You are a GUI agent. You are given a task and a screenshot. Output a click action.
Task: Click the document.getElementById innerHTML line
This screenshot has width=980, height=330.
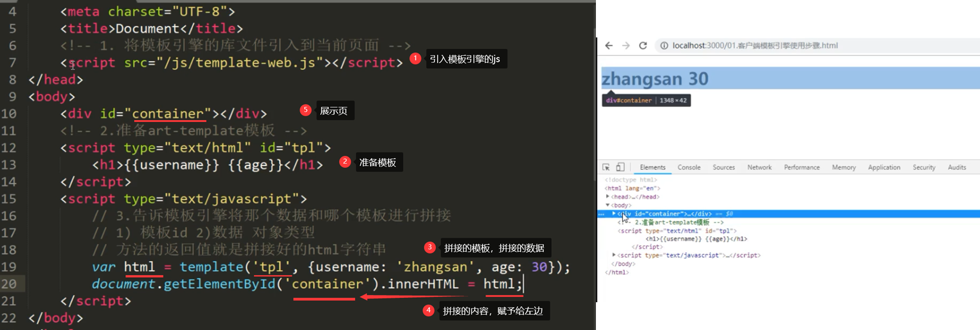tap(306, 284)
